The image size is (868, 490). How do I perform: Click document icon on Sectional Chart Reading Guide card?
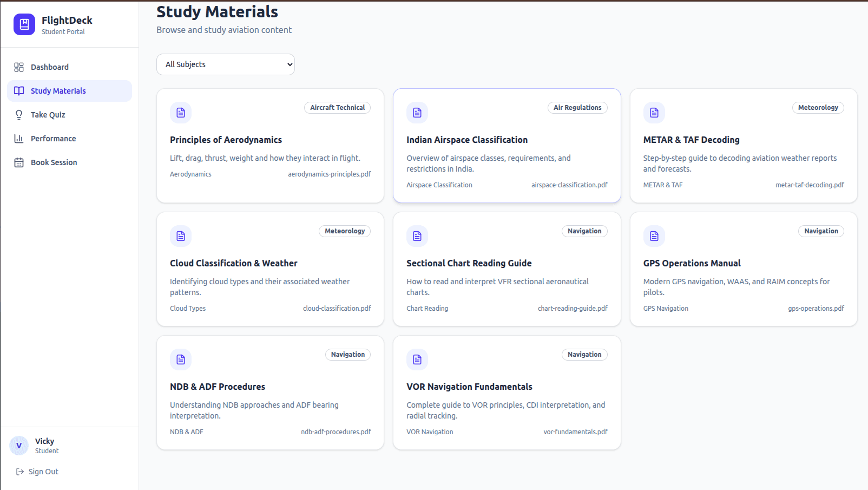pyautogui.click(x=417, y=236)
